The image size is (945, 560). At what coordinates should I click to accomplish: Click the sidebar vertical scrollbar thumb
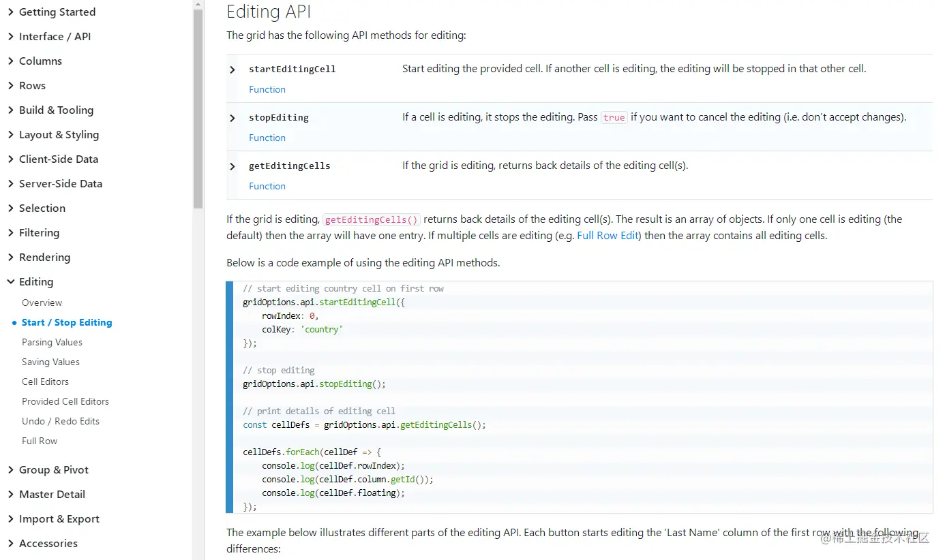tap(198, 109)
